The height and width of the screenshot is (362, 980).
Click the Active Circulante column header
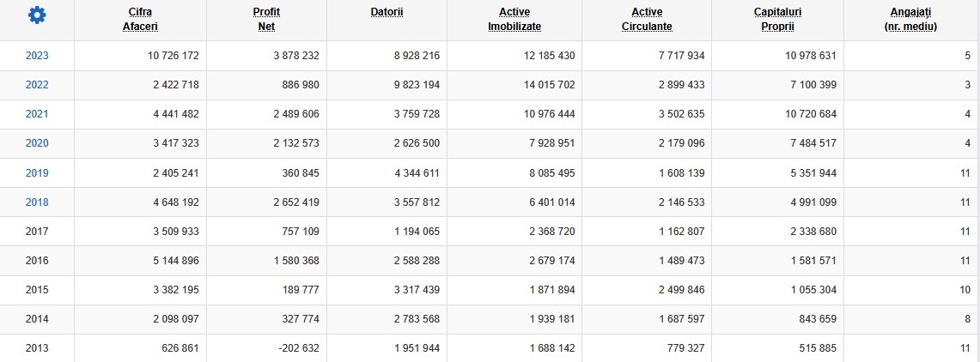pyautogui.click(x=647, y=20)
